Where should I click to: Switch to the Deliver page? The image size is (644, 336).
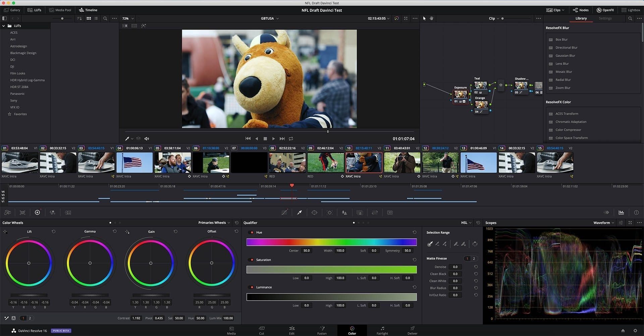pos(413,330)
